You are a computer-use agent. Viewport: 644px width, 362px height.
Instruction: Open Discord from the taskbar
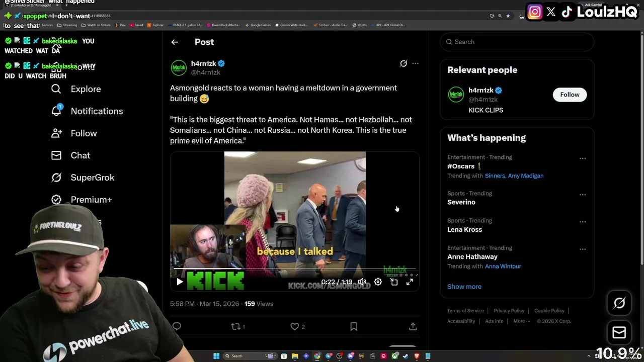tap(350, 356)
